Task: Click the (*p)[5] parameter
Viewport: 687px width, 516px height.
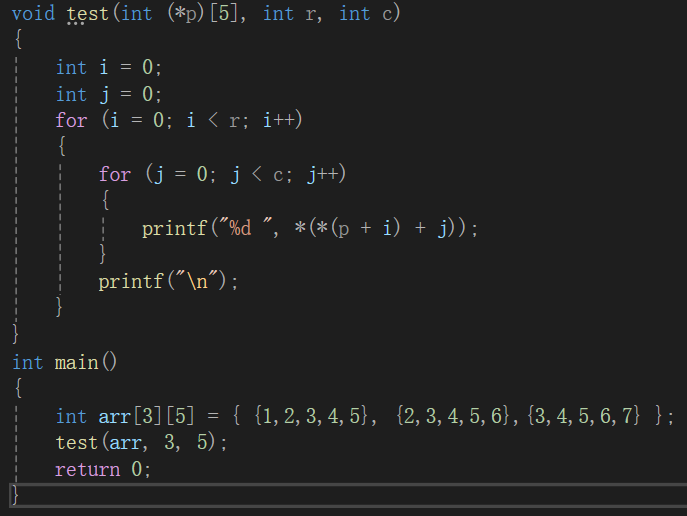Action: click(179, 14)
